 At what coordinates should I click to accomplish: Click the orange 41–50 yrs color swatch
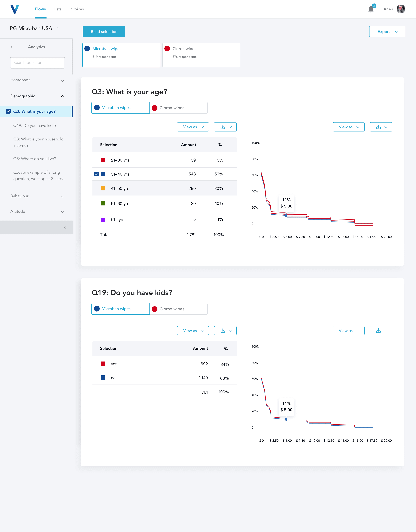[103, 188]
